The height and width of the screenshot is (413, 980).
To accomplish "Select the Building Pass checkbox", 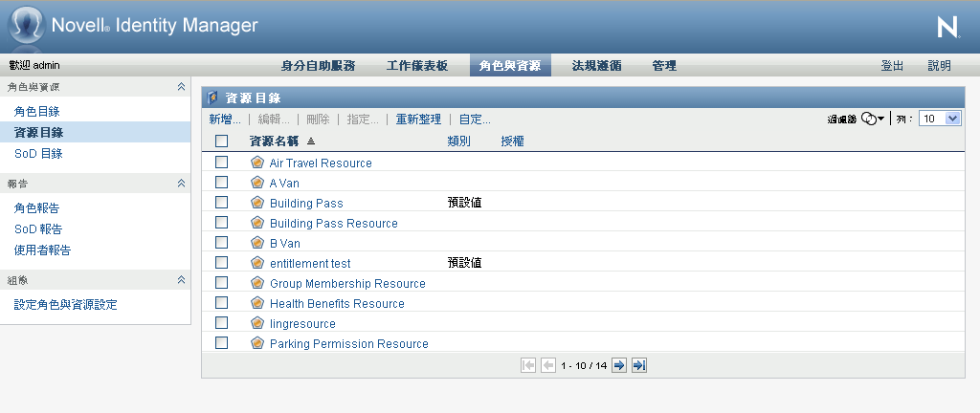I will 221,202.
